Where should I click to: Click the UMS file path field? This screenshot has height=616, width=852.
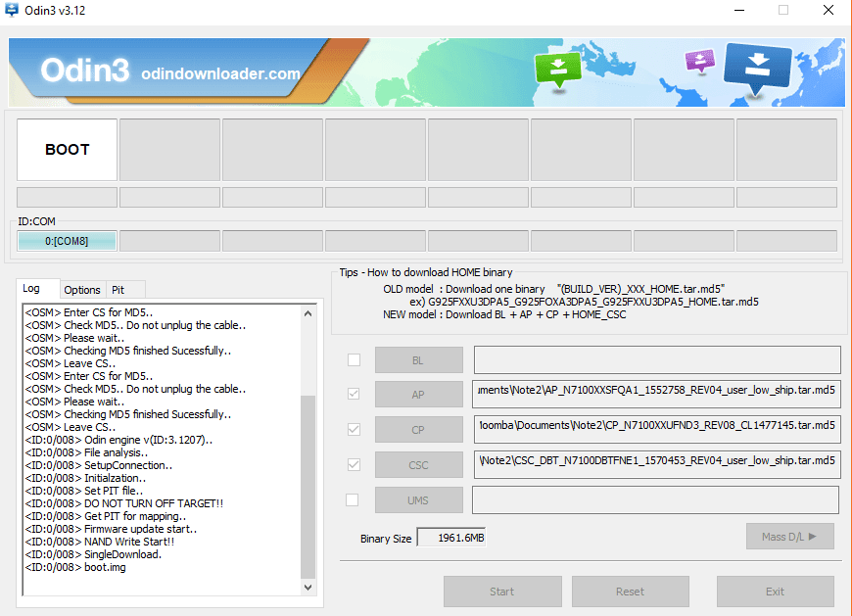pyautogui.click(x=656, y=499)
